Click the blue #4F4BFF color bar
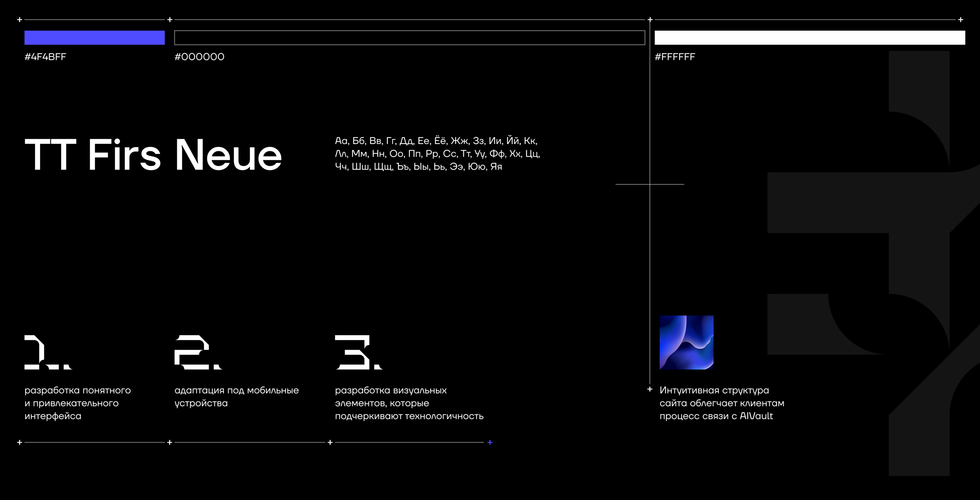Image resolution: width=980 pixels, height=500 pixels. [94, 38]
